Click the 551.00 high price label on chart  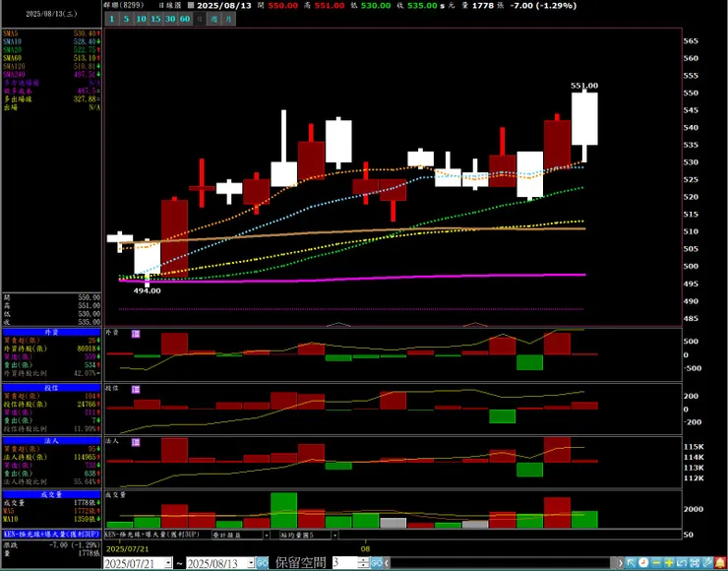[x=584, y=86]
